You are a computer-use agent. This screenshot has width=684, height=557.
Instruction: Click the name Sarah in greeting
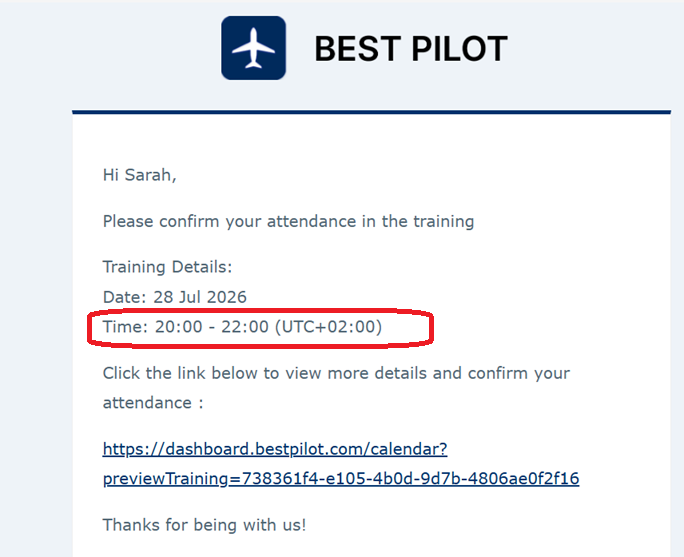pos(148,175)
